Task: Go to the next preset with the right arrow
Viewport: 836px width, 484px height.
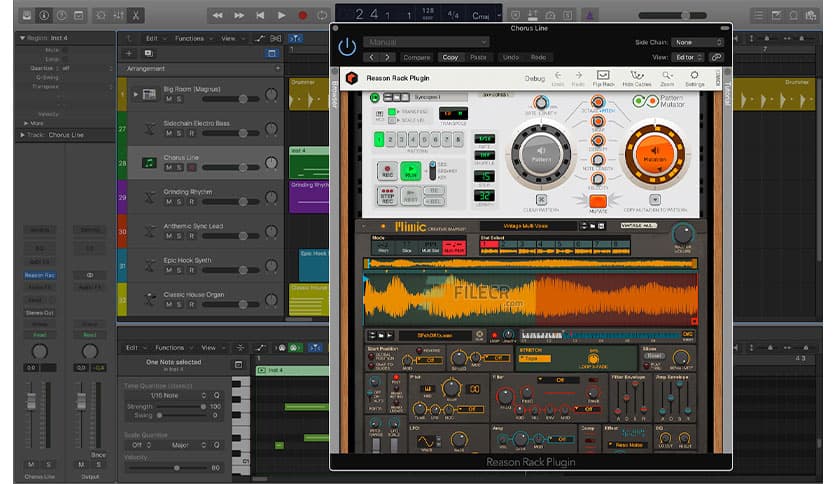Action: coord(387,57)
